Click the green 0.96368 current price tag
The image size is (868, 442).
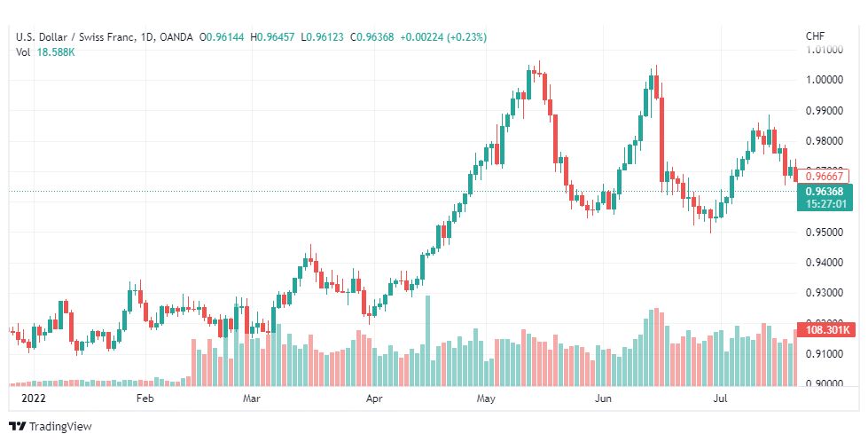point(825,198)
